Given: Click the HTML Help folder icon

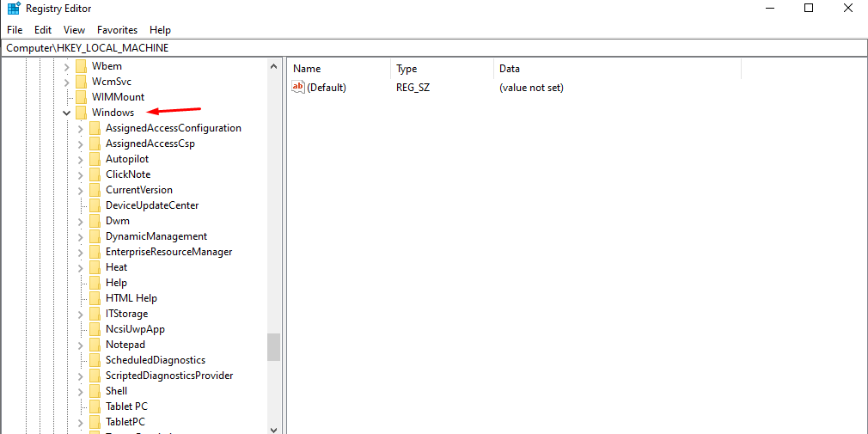Looking at the screenshot, I should click(x=95, y=299).
